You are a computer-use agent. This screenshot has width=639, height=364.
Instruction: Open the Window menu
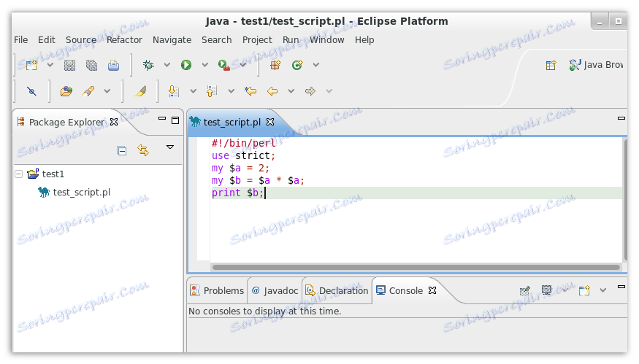point(327,40)
